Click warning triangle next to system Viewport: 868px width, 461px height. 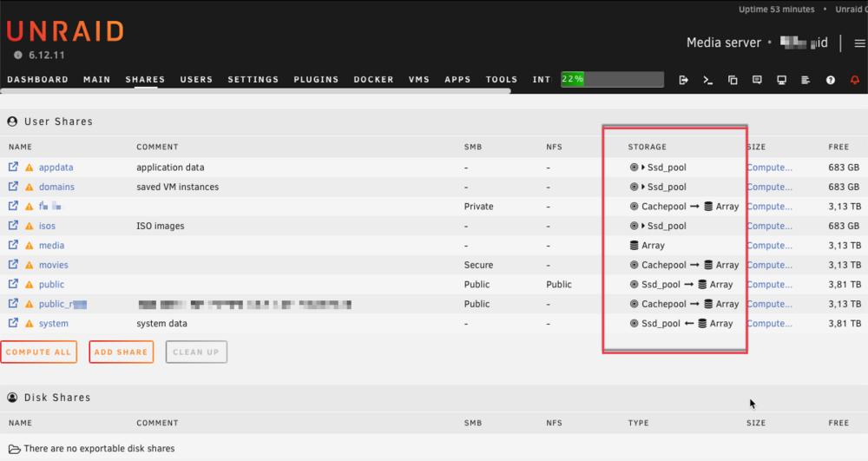point(30,323)
